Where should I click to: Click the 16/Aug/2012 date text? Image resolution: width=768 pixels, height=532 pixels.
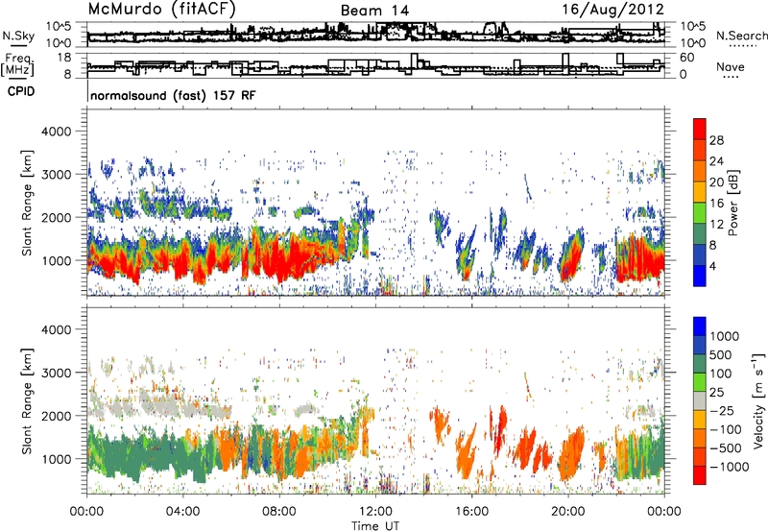click(x=612, y=10)
